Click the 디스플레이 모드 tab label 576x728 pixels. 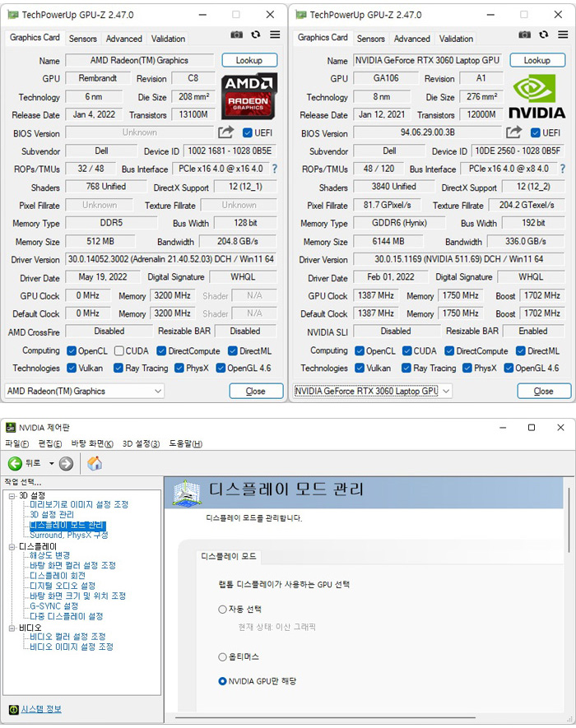pyautogui.click(x=229, y=556)
